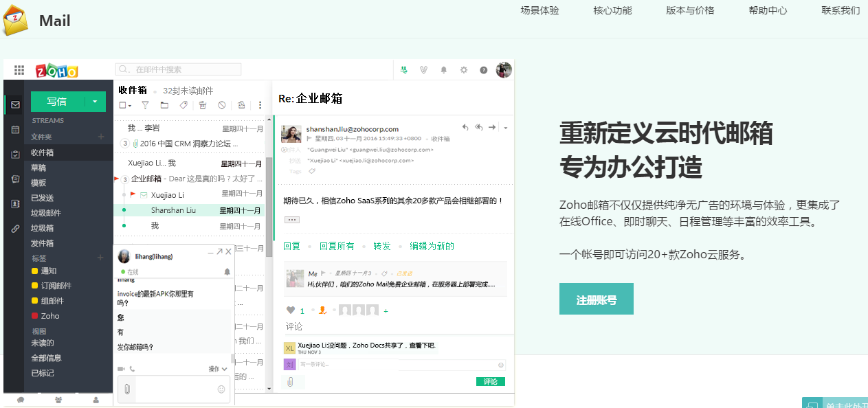The image size is (868, 408).
Task: Expand the quoted text ellipsis button
Action: [291, 219]
